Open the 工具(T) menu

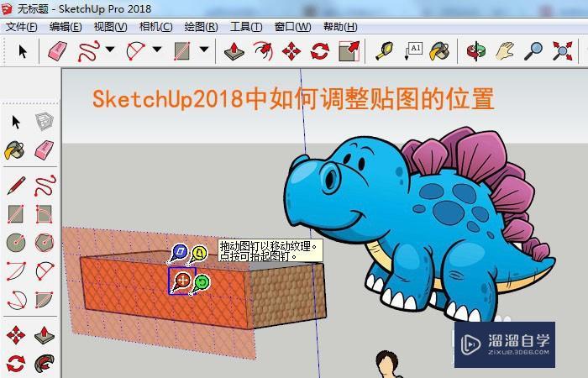coord(246,27)
